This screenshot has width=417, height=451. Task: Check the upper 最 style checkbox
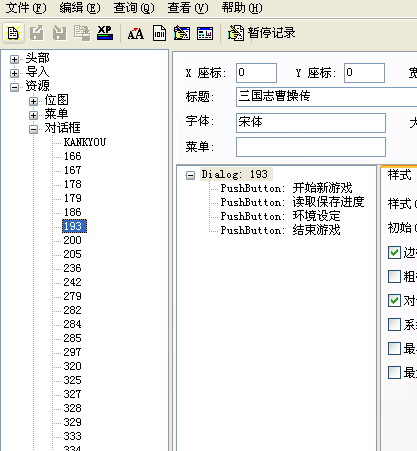tap(394, 348)
